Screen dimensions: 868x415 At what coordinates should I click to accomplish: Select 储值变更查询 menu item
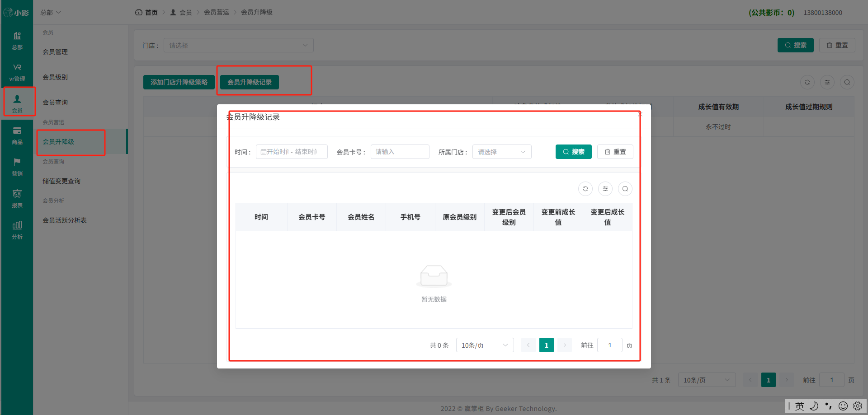[61, 181]
